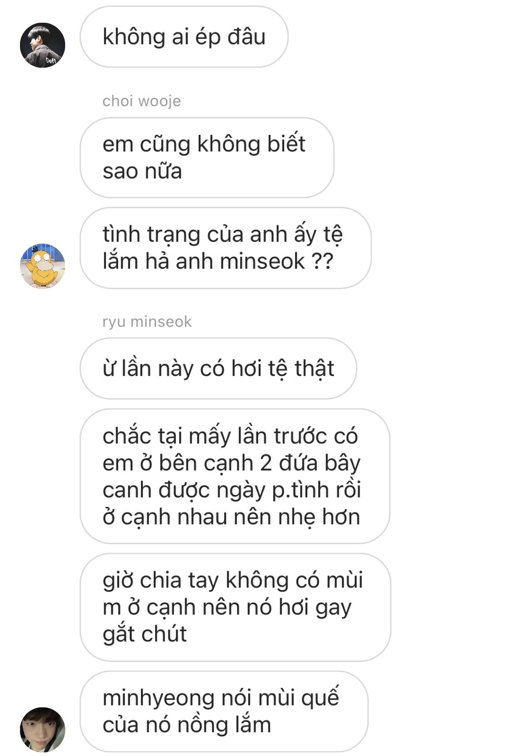Click the line "ở cạnh nhau nên nhẹ hơn"

231,517
